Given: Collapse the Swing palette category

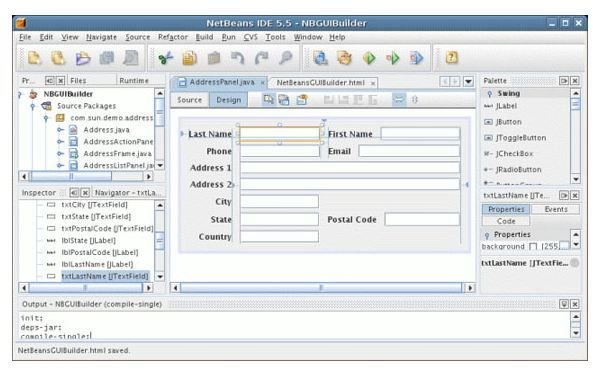Looking at the screenshot, I should [x=490, y=93].
